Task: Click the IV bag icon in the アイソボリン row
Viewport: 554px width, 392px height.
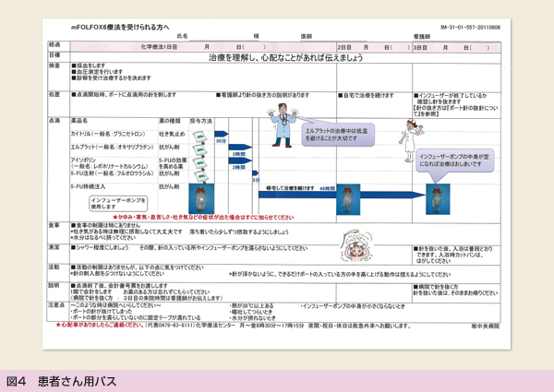Action: click(199, 163)
